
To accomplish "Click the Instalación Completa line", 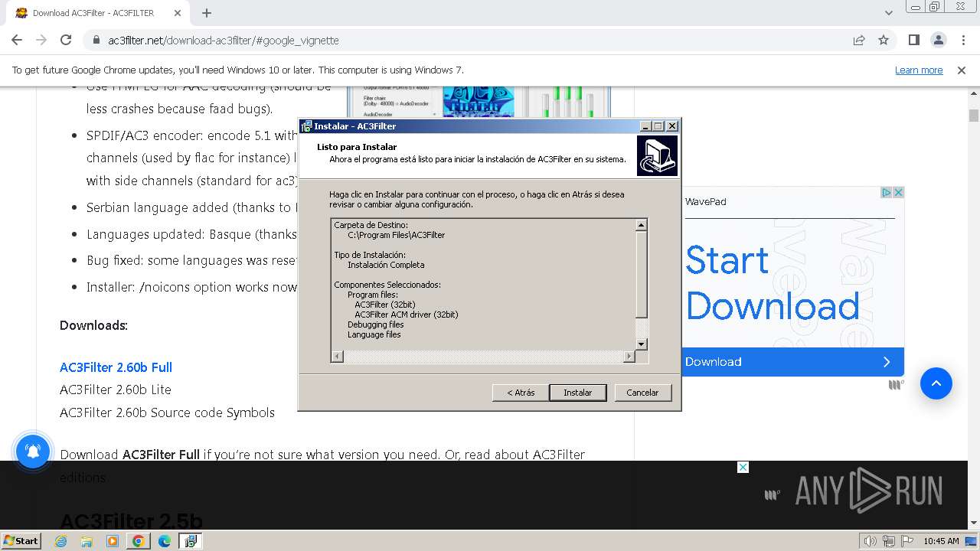I will 386,265.
